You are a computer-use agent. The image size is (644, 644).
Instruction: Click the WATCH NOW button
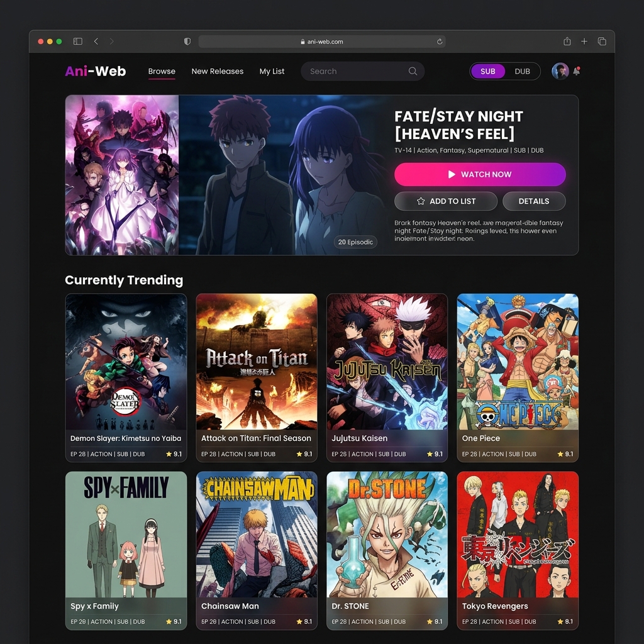[480, 174]
